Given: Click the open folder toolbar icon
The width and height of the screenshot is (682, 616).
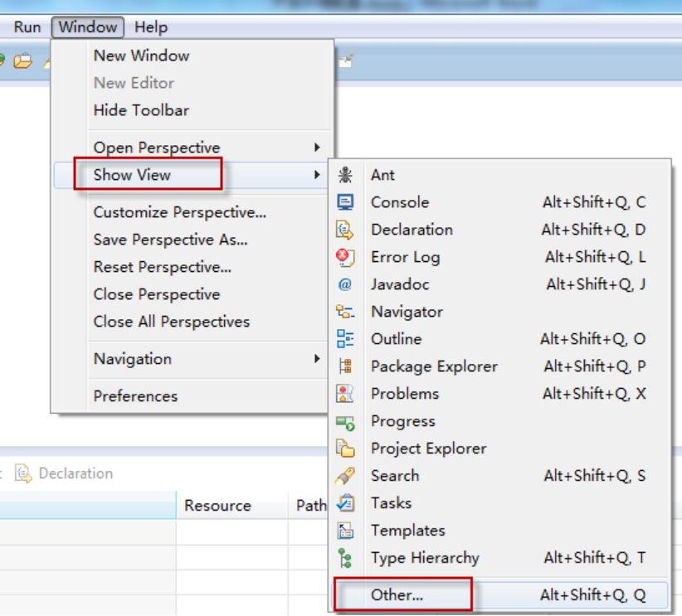Looking at the screenshot, I should 22,61.
